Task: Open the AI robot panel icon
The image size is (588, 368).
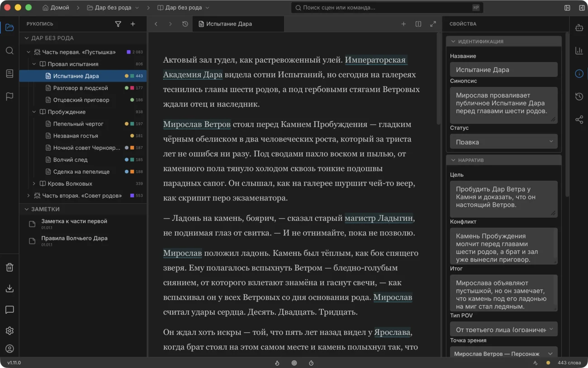Action: (579, 28)
